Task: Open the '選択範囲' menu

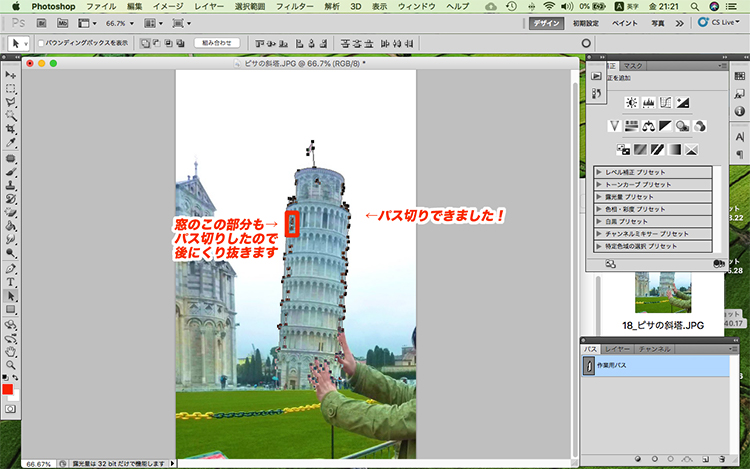Action: (250, 7)
